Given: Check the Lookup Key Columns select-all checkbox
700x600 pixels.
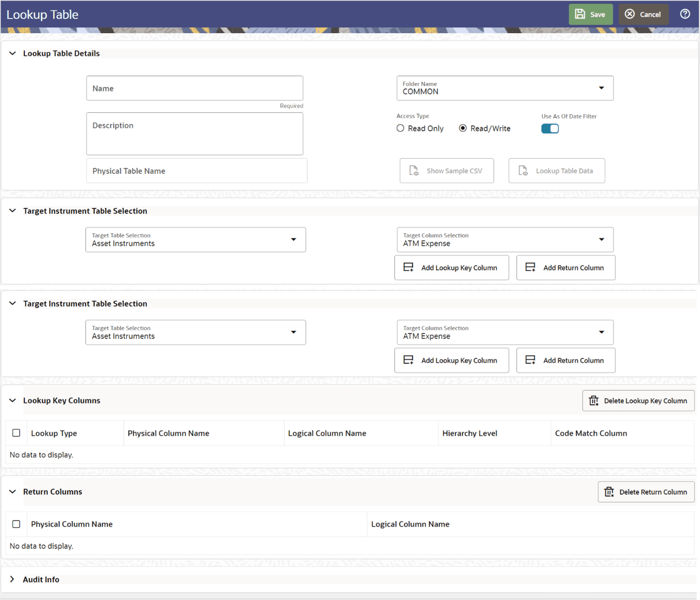Looking at the screenshot, I should pyautogui.click(x=16, y=433).
